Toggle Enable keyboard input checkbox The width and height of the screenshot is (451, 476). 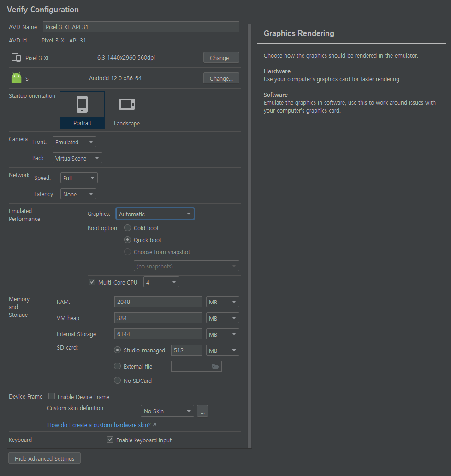pyautogui.click(x=110, y=440)
